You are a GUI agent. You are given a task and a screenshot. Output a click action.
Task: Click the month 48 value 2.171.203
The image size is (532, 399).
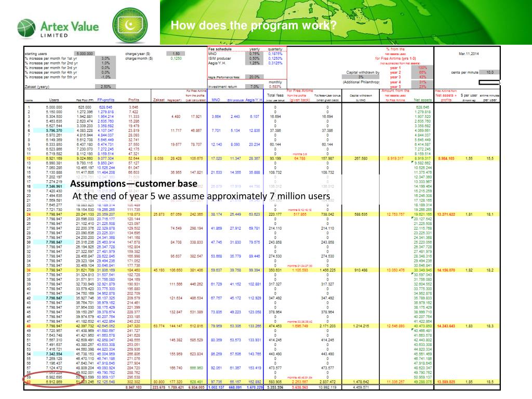click(x=327, y=326)
